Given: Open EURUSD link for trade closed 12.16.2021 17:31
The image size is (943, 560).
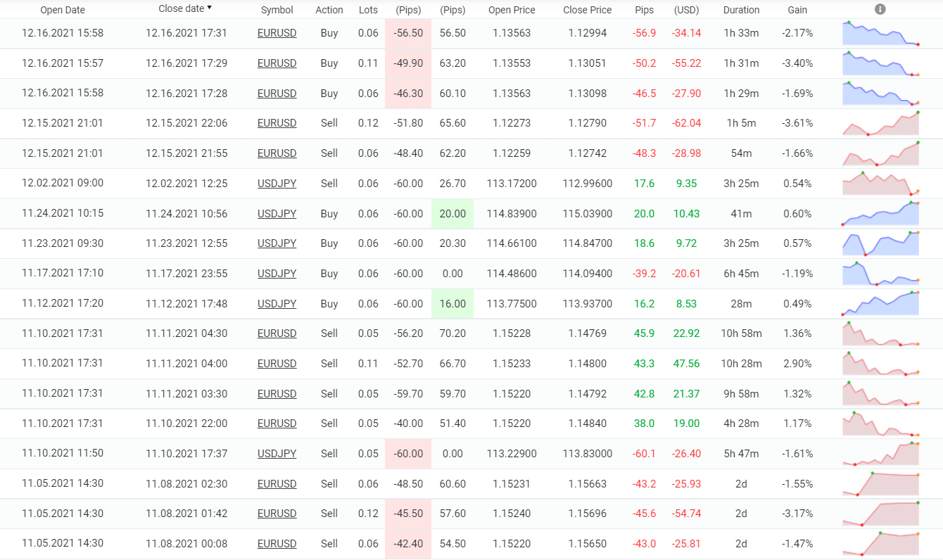Looking at the screenshot, I should pos(277,33).
